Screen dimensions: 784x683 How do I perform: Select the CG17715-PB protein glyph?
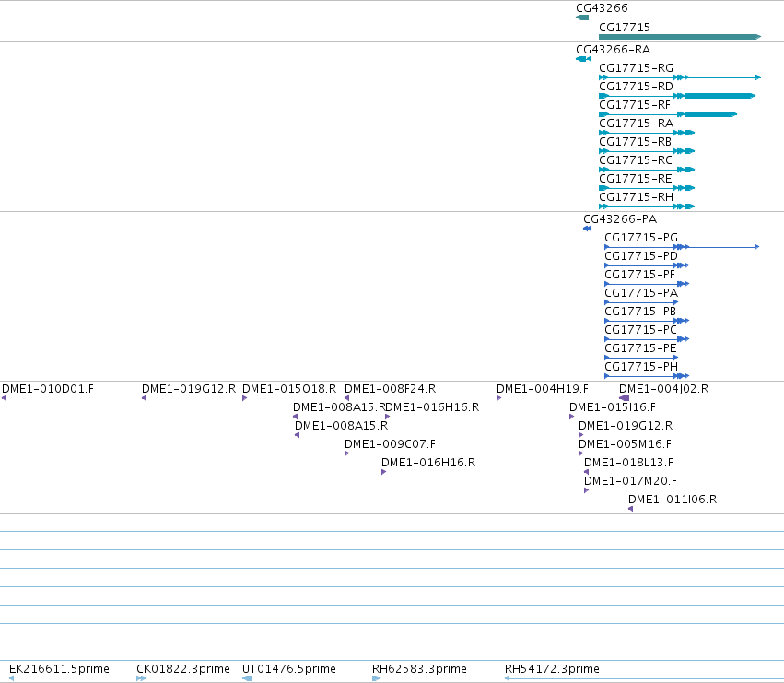tap(647, 321)
